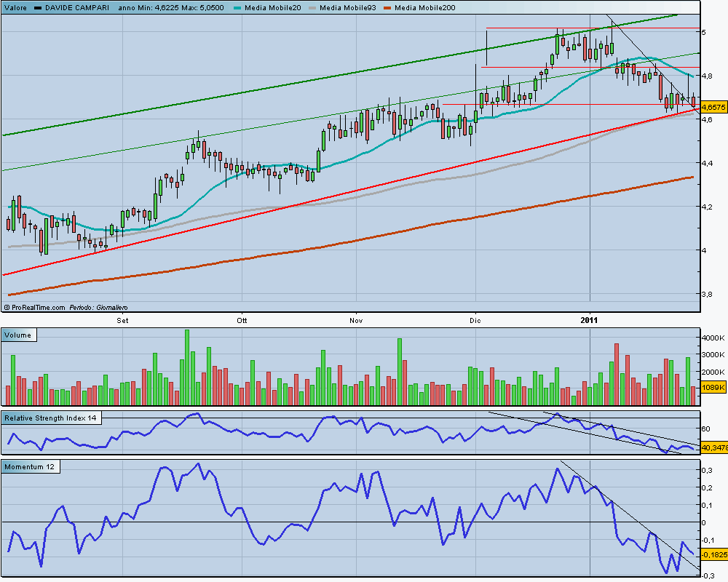
Task: Click the "Nov" month label
Action: pyautogui.click(x=356, y=320)
